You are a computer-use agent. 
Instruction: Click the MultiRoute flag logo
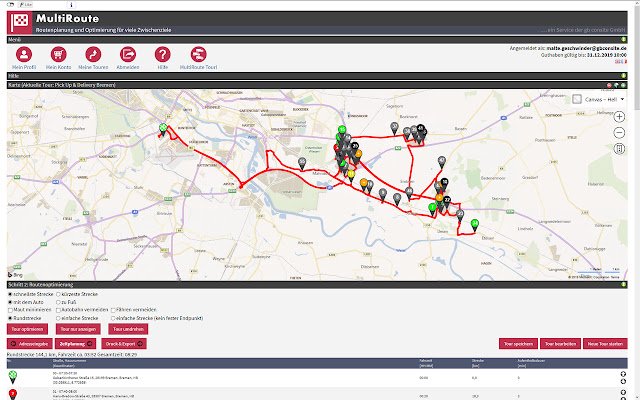[19, 23]
